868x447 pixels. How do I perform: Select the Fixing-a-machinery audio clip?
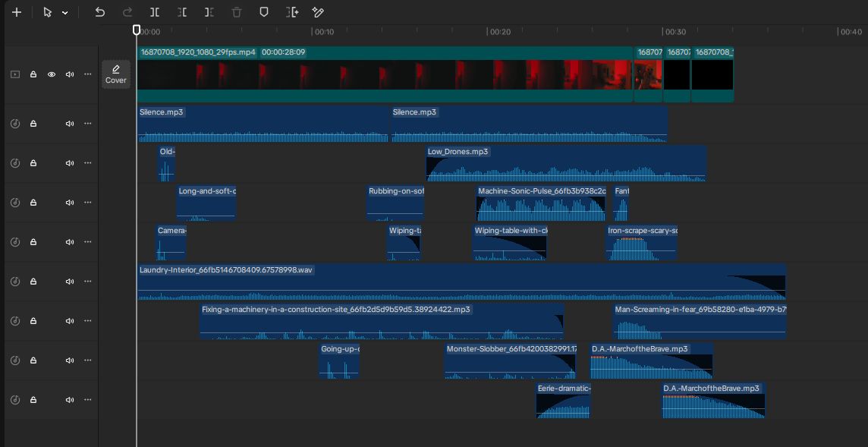point(382,321)
